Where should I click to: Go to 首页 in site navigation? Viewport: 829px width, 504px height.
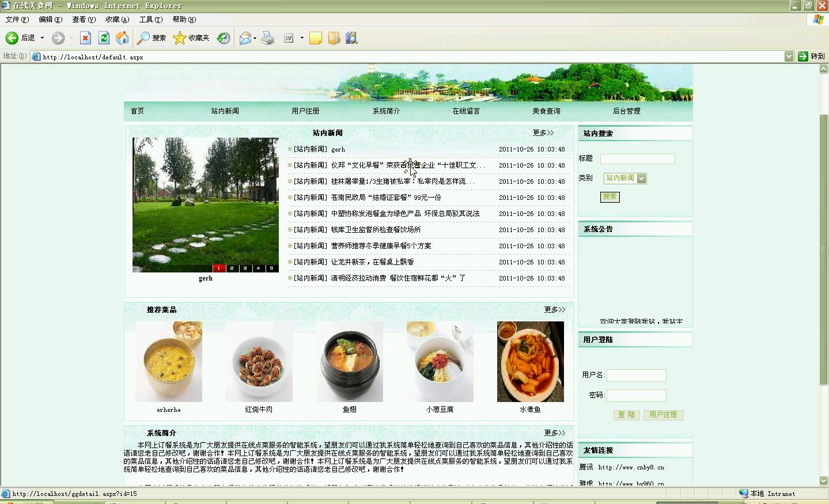tap(137, 111)
